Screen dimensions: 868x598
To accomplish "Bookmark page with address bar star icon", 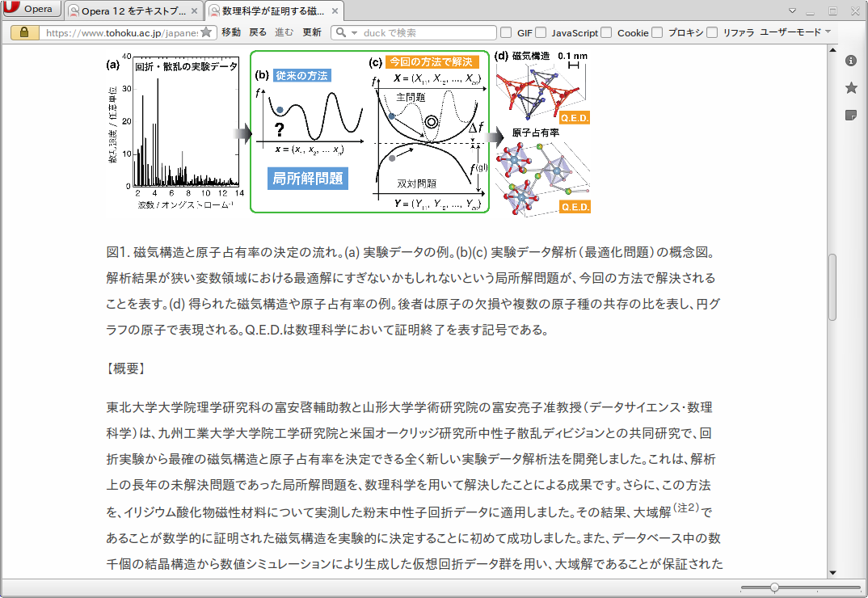I will [x=206, y=32].
